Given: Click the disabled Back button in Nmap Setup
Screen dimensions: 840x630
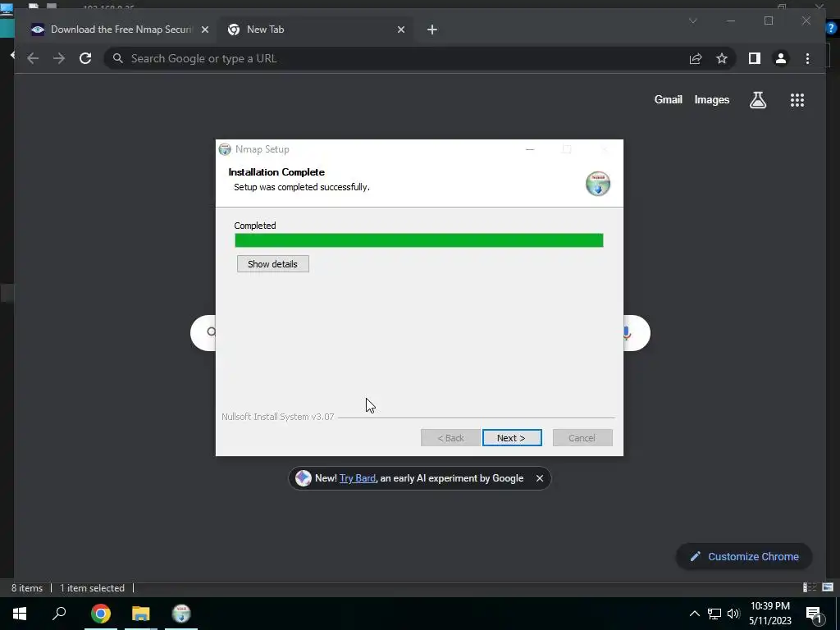Looking at the screenshot, I should click(x=450, y=438).
